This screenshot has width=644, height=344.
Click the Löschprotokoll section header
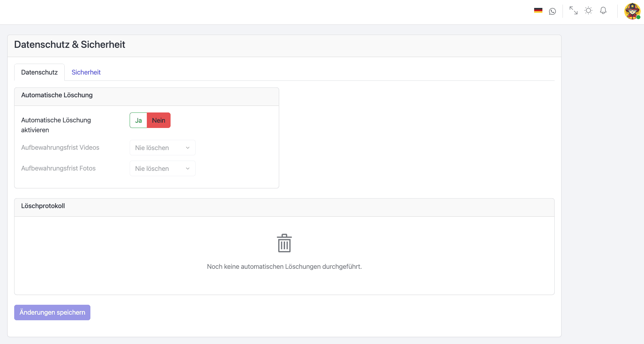[43, 206]
